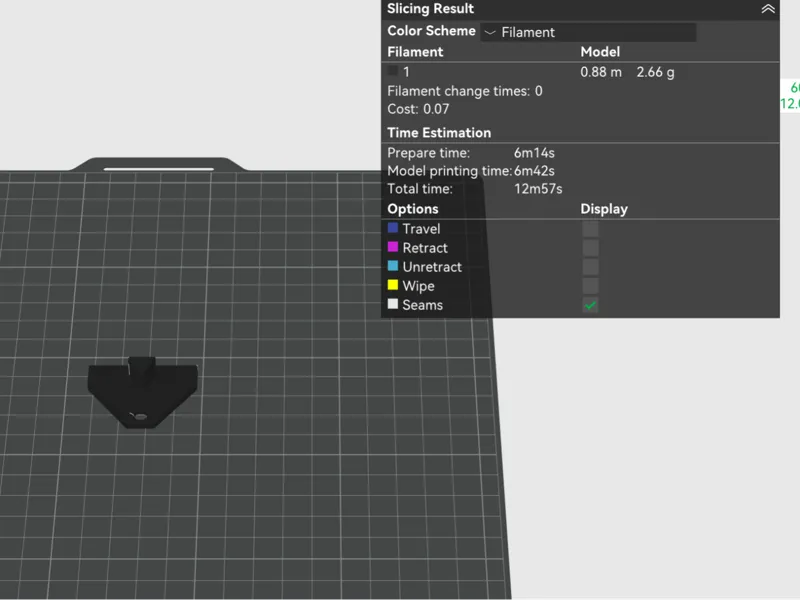This screenshot has height=600, width=800.
Task: Click the Wipe yellow color swatch
Action: (x=392, y=285)
